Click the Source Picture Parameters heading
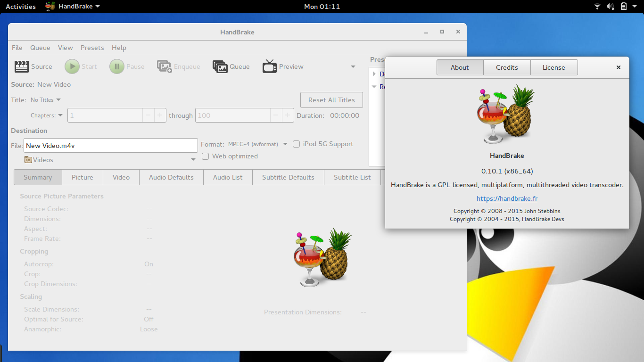Image resolution: width=644 pixels, height=362 pixels. (x=62, y=196)
